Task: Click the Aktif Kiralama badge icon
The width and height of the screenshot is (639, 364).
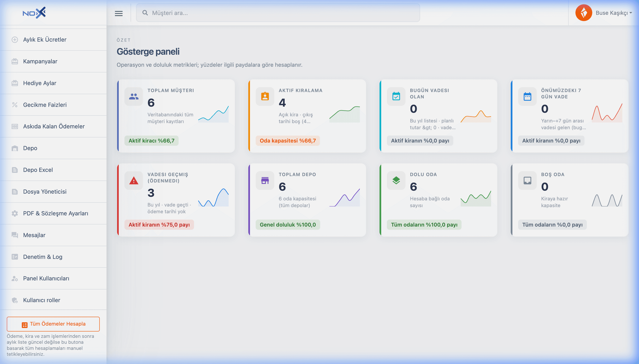Action: (265, 96)
